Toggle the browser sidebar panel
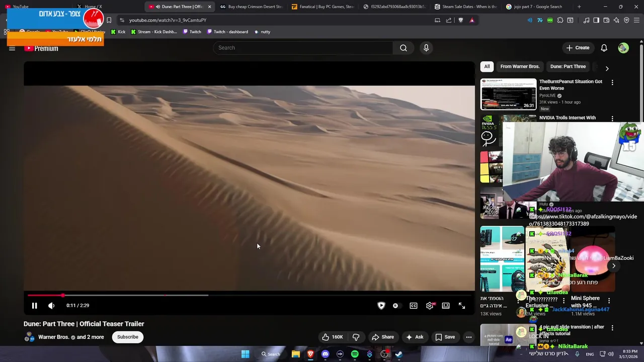The image size is (644, 362). point(596,20)
